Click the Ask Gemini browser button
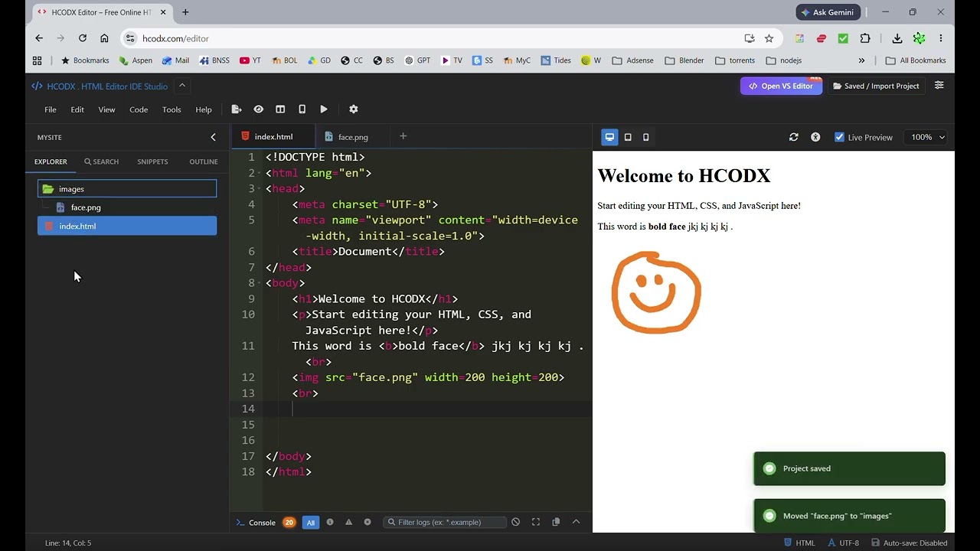 [x=828, y=12]
